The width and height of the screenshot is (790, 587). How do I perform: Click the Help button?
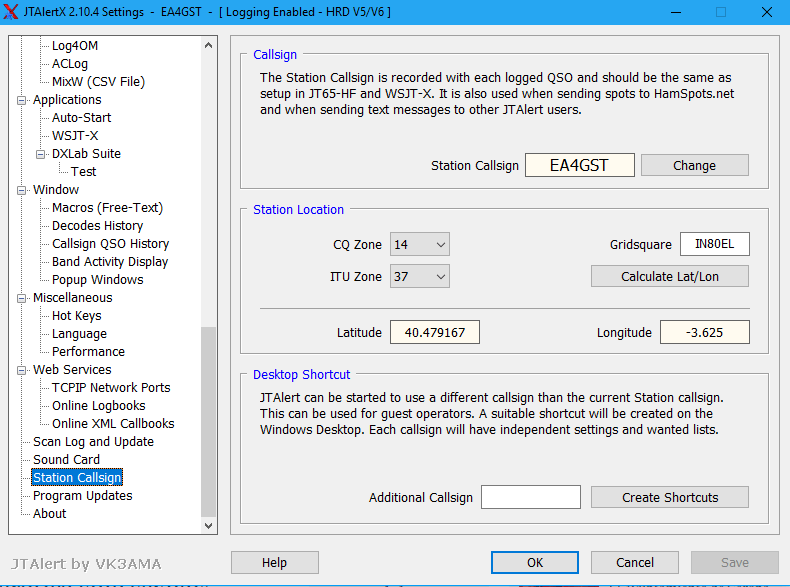click(x=275, y=562)
